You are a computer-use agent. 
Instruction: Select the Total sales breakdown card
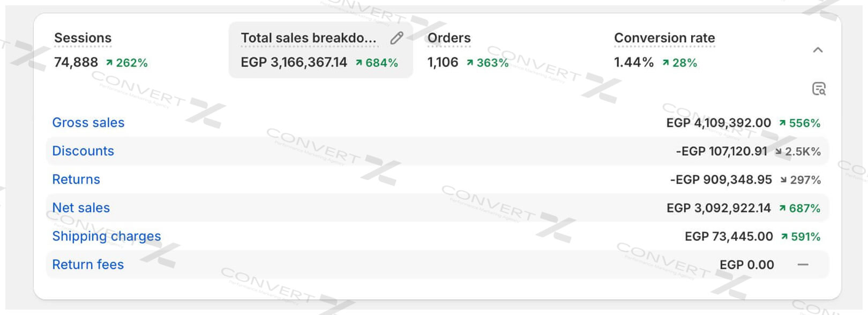(x=308, y=38)
